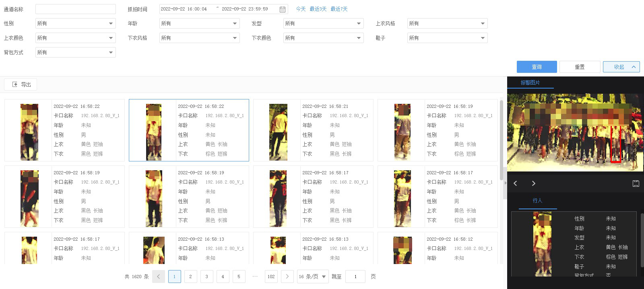Expand the 发型 filter dropdown

[324, 23]
